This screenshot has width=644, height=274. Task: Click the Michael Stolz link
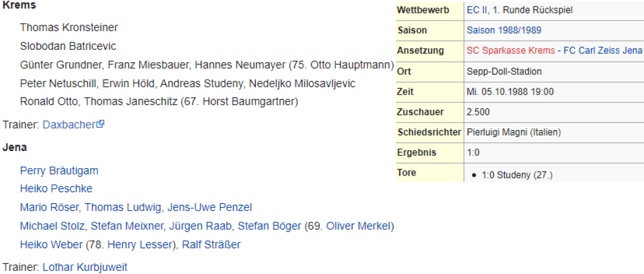(x=52, y=226)
